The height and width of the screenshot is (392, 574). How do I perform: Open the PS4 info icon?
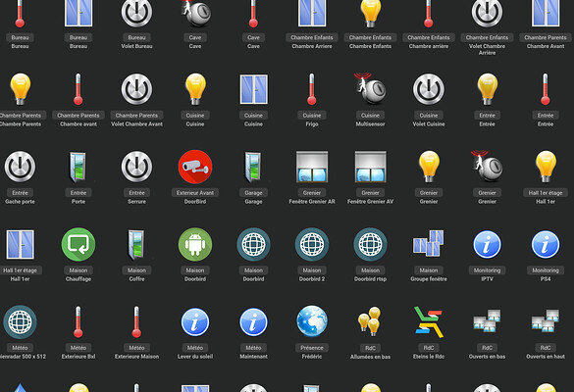point(546,244)
